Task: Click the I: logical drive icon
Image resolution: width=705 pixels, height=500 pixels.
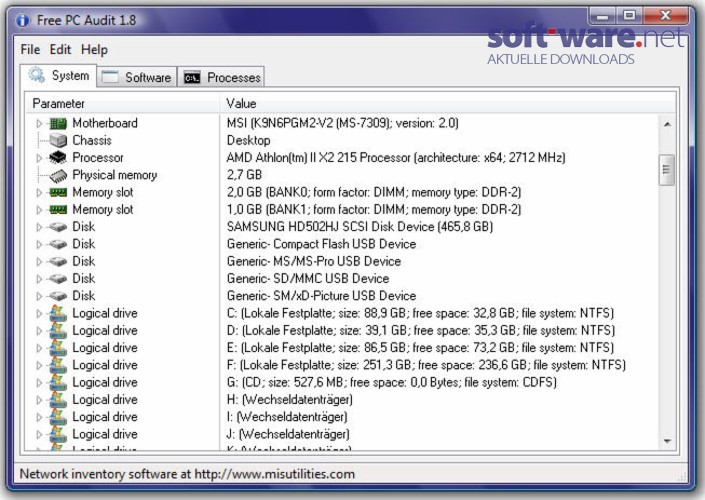Action: click(58, 417)
